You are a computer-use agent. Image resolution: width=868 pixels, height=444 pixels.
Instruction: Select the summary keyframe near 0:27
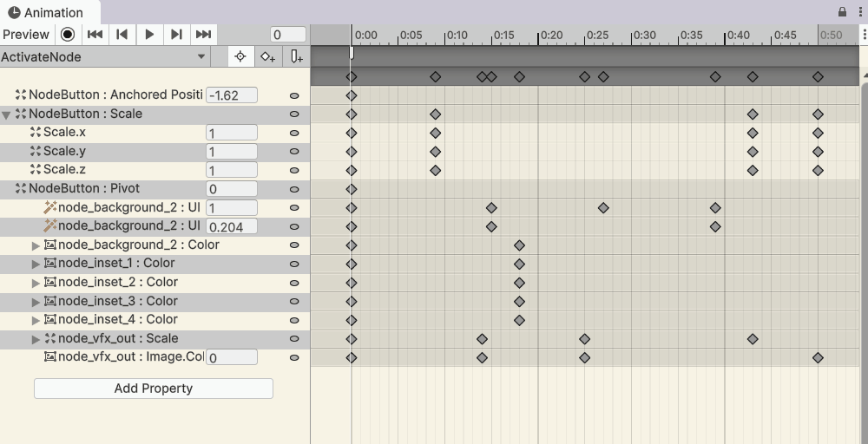pos(603,77)
